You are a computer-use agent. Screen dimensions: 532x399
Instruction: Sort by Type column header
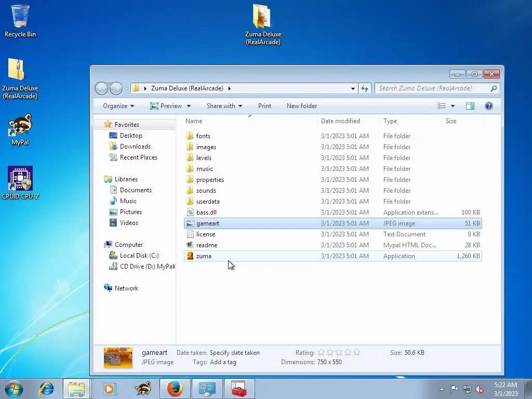click(x=411, y=121)
